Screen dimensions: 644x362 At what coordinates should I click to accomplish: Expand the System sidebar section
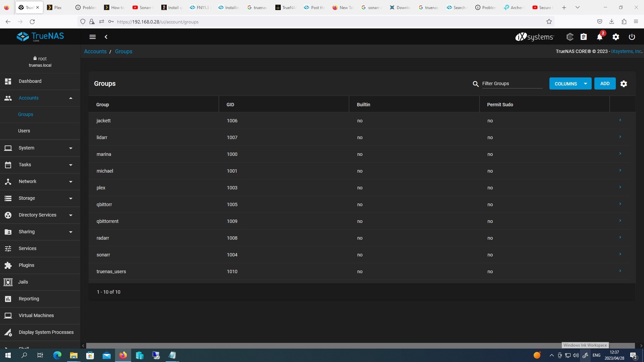pos(40,148)
